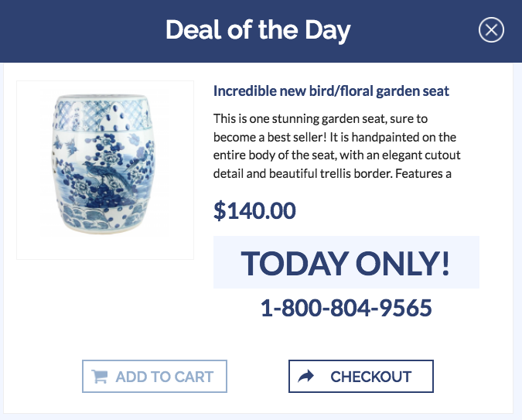522x420 pixels.
Task: Close the Deal of the Day popup
Action: tap(492, 30)
